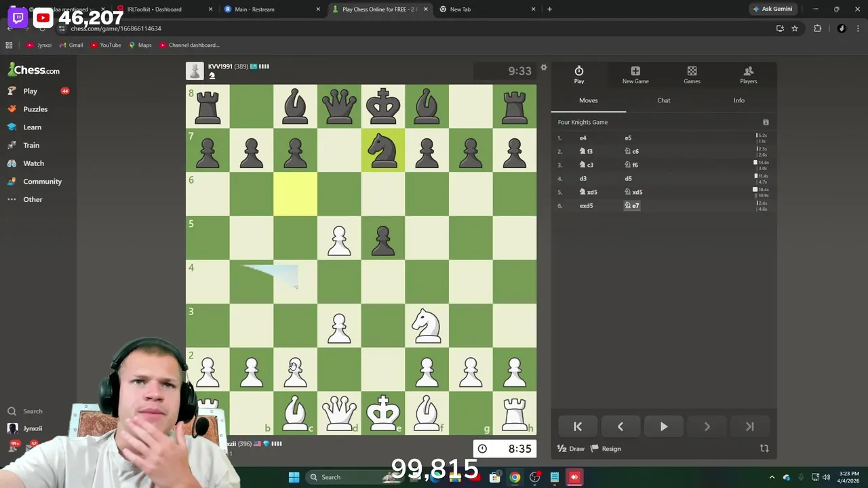
Task: Go back one move
Action: point(620,426)
